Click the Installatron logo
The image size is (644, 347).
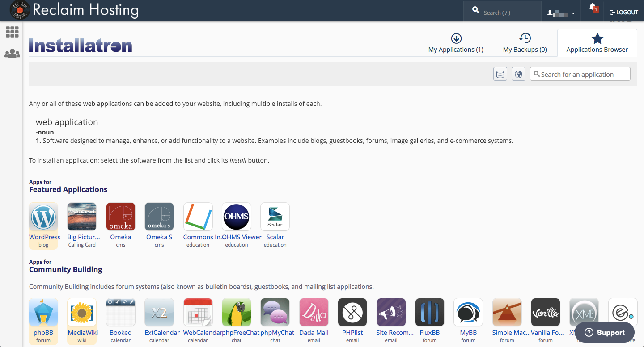click(80, 46)
